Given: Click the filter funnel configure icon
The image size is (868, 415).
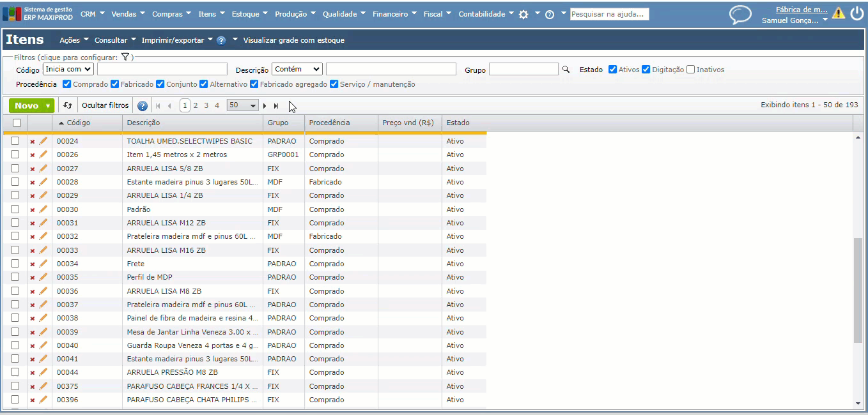Looking at the screenshot, I should point(126,57).
